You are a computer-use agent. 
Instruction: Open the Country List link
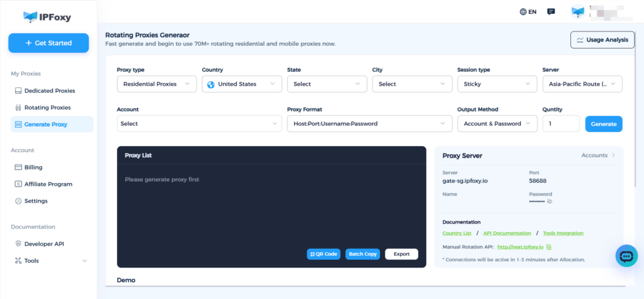(457, 234)
